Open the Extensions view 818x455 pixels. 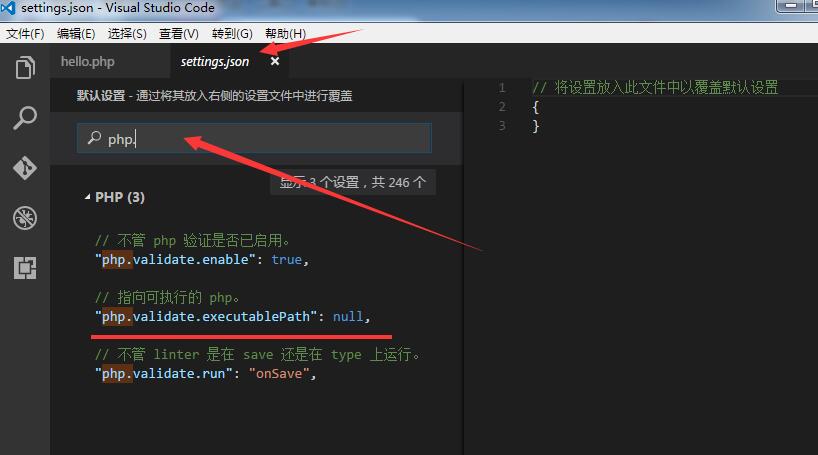pyautogui.click(x=25, y=268)
